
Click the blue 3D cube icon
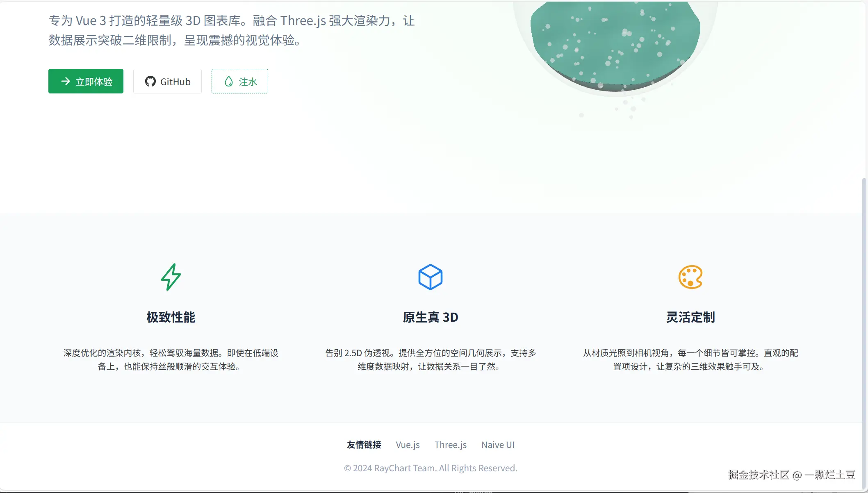(x=431, y=277)
